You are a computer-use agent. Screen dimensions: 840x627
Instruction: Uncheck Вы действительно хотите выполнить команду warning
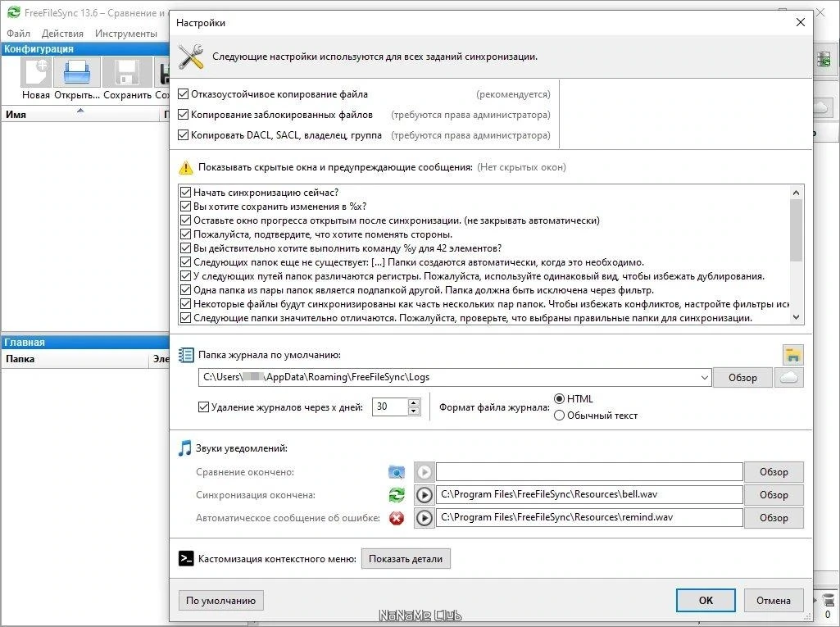[185, 248]
